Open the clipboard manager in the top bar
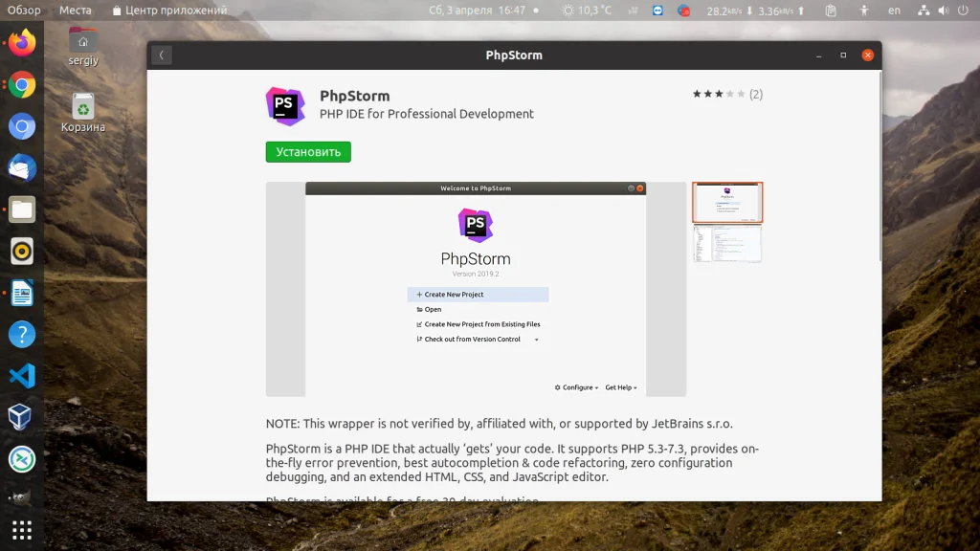The image size is (980, 551). click(x=831, y=11)
